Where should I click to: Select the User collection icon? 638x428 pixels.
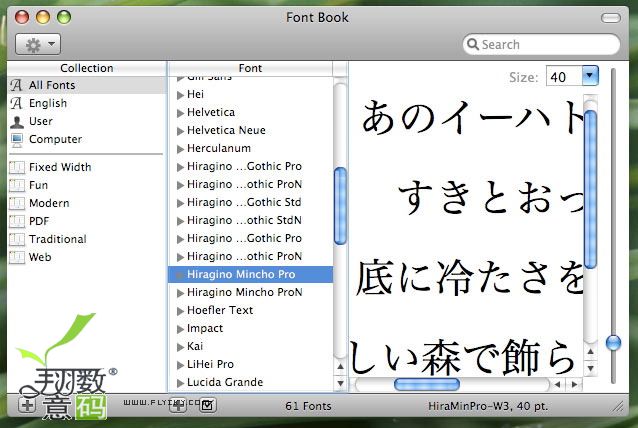[17, 121]
